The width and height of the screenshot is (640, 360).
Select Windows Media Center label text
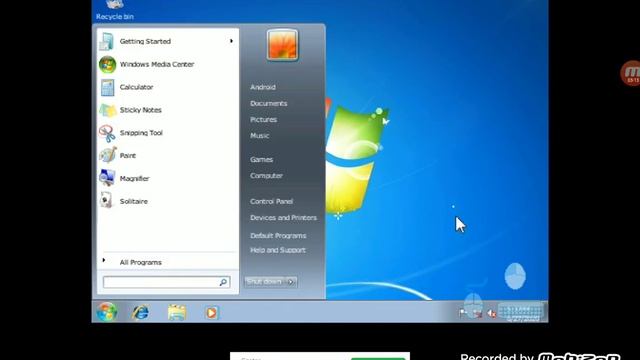157,64
